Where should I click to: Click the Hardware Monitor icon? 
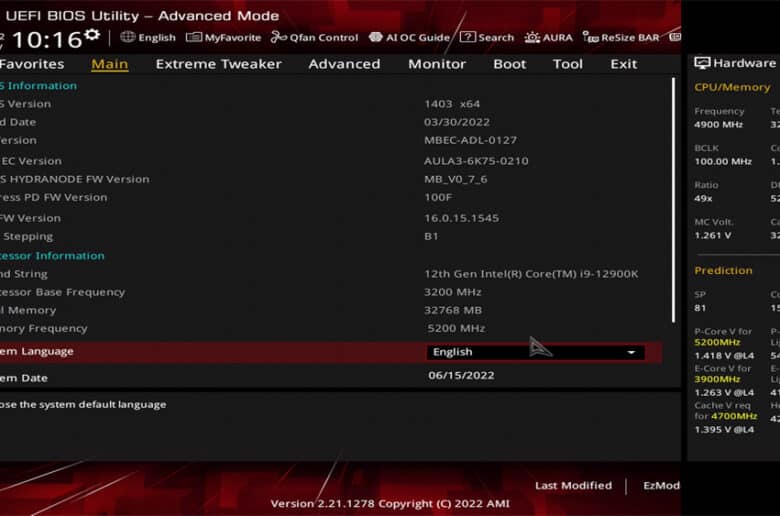tap(702, 63)
